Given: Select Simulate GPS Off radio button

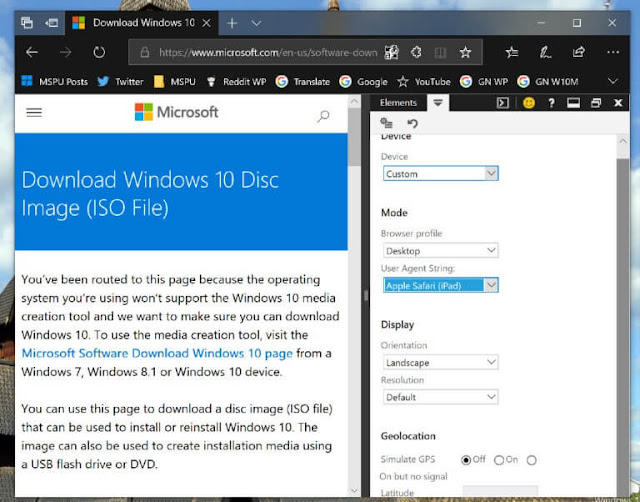Looking at the screenshot, I should click(x=466, y=460).
